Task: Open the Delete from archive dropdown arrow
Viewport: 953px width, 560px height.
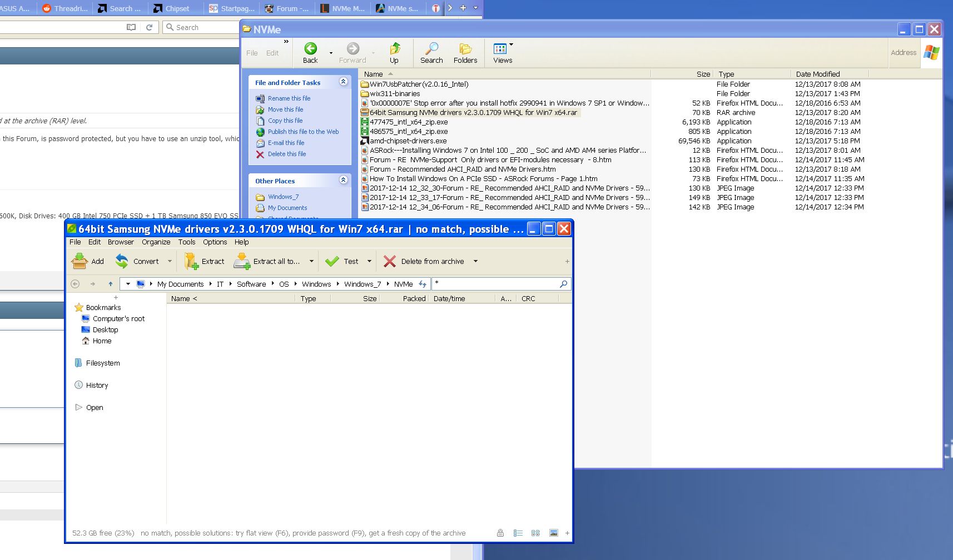Action: [475, 261]
